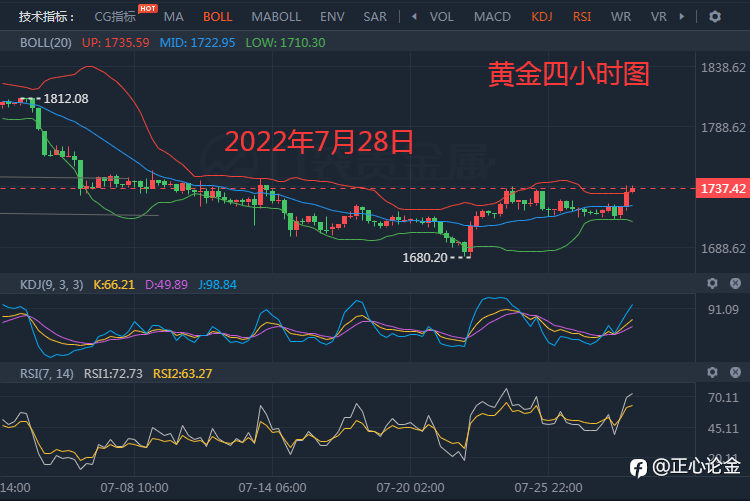Enable the WR sub-indicator
Image resolution: width=750 pixels, height=501 pixels.
pyautogui.click(x=620, y=17)
